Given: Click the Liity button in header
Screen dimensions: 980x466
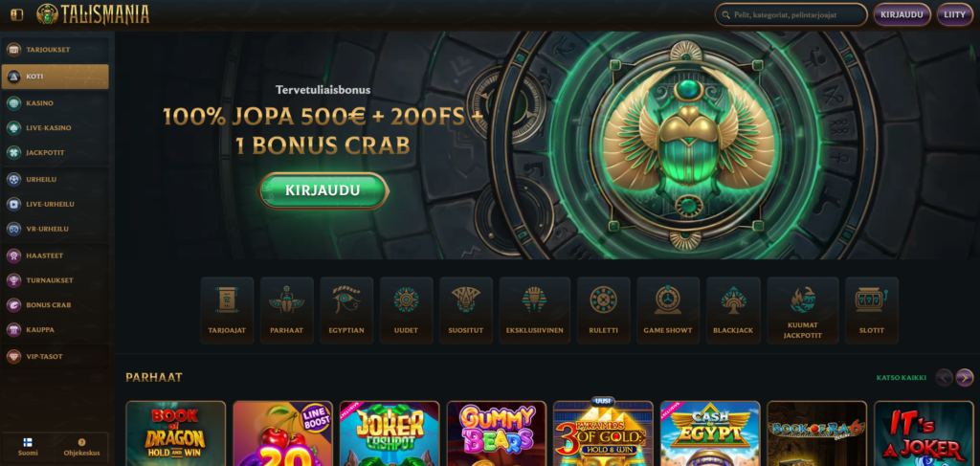Looking at the screenshot, I should tap(954, 14).
